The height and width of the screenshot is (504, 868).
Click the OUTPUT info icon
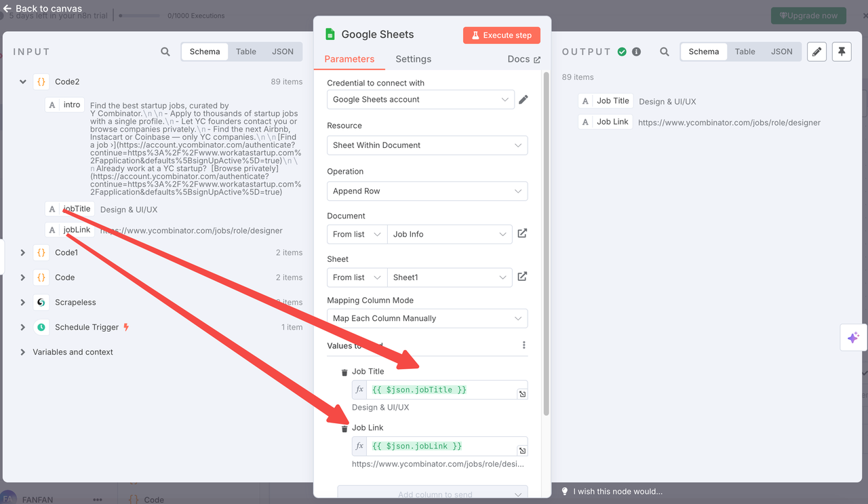(x=636, y=52)
